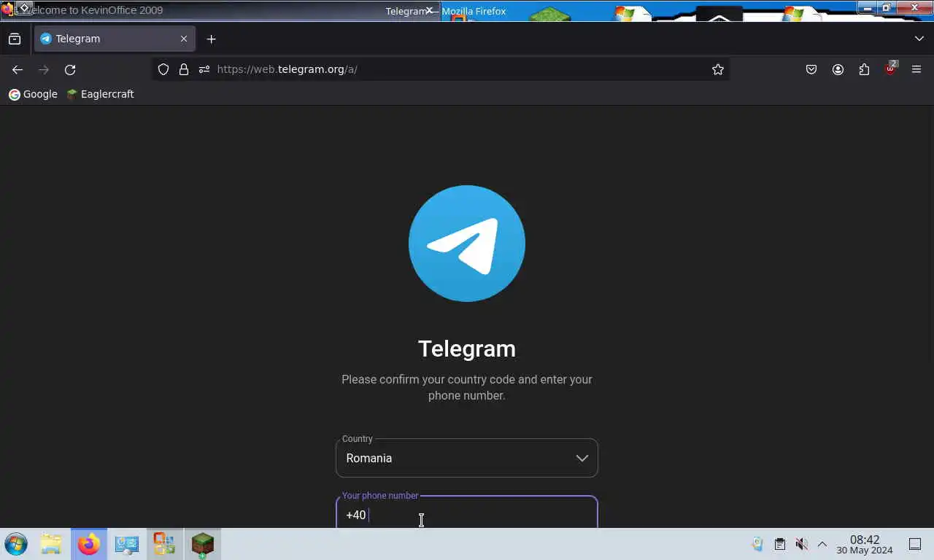Viewport: 934px width, 560px height.
Task: Minimize the Firefox window
Action: (867, 7)
